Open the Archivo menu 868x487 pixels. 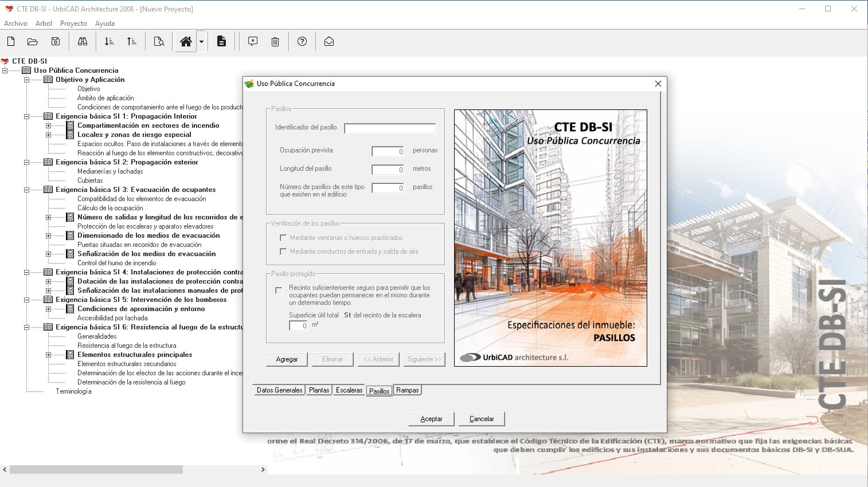[x=15, y=23]
